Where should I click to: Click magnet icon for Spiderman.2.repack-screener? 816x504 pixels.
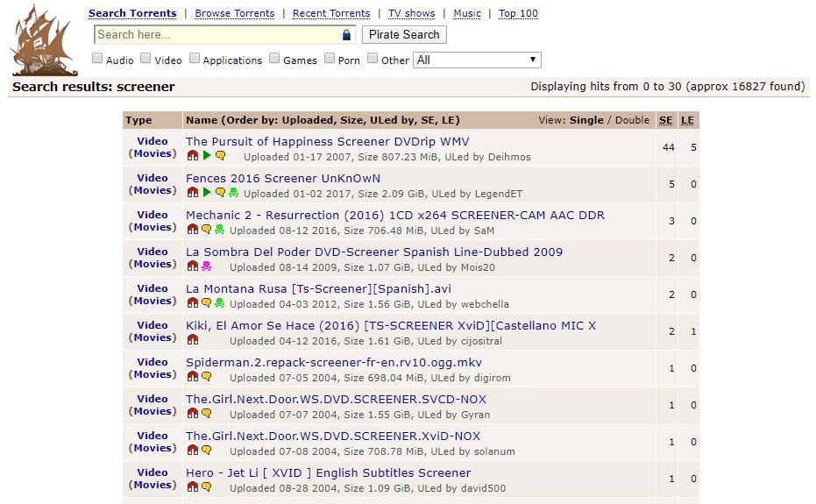tap(193, 376)
